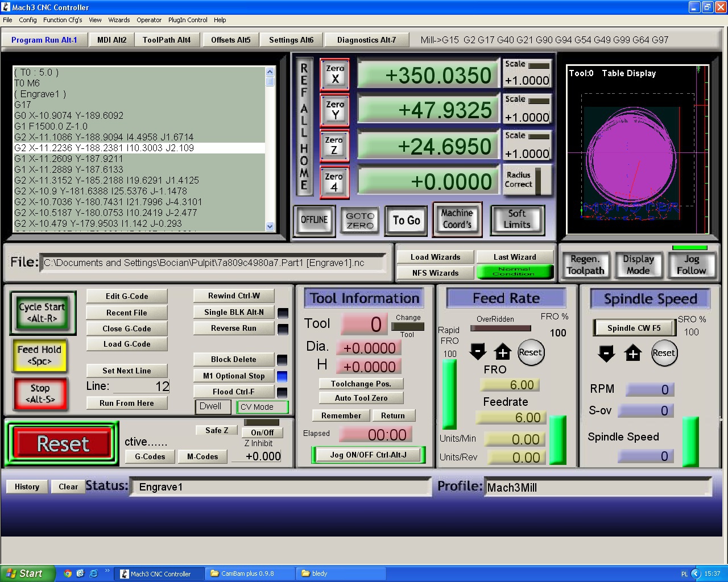728x582 pixels.
Task: Click the yellow Feed Hold button
Action: pyautogui.click(x=39, y=355)
